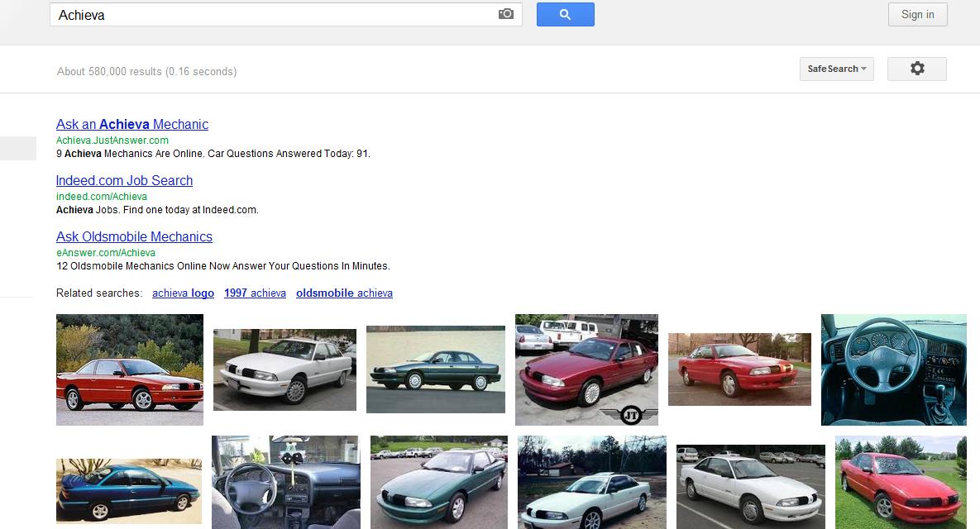Click the About 580,000 results text
Viewport: 980px width, 529px height.
click(x=147, y=71)
